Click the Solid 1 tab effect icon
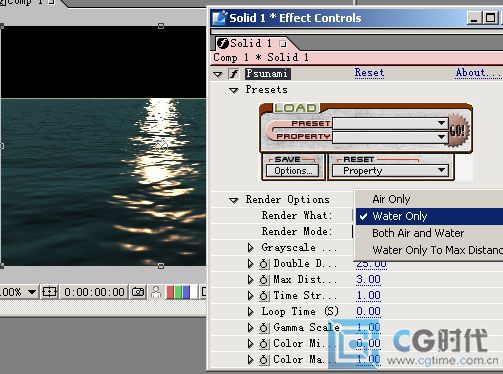503x374 pixels. tap(222, 43)
